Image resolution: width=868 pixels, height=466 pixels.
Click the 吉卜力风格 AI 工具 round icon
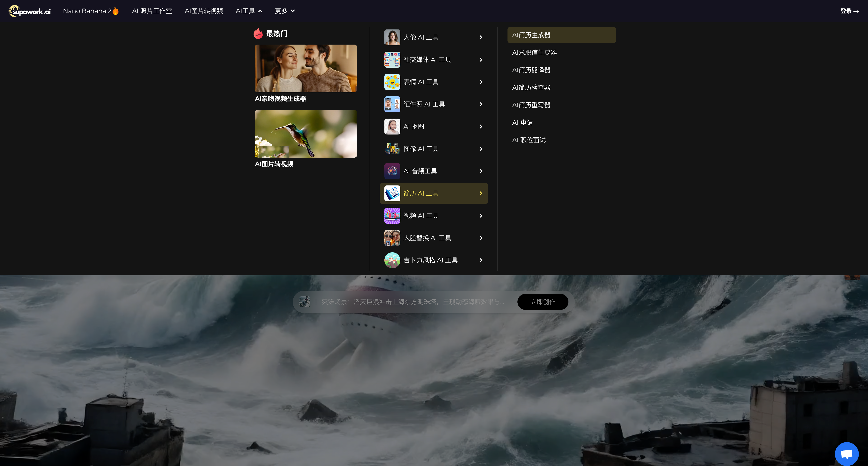[x=392, y=260]
